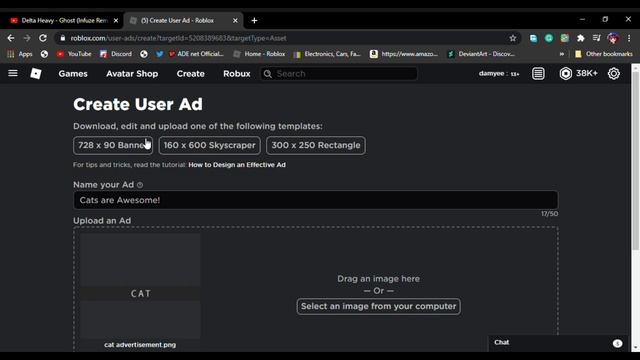
Task: Open the DeviantArt bookmark
Action: 481,54
